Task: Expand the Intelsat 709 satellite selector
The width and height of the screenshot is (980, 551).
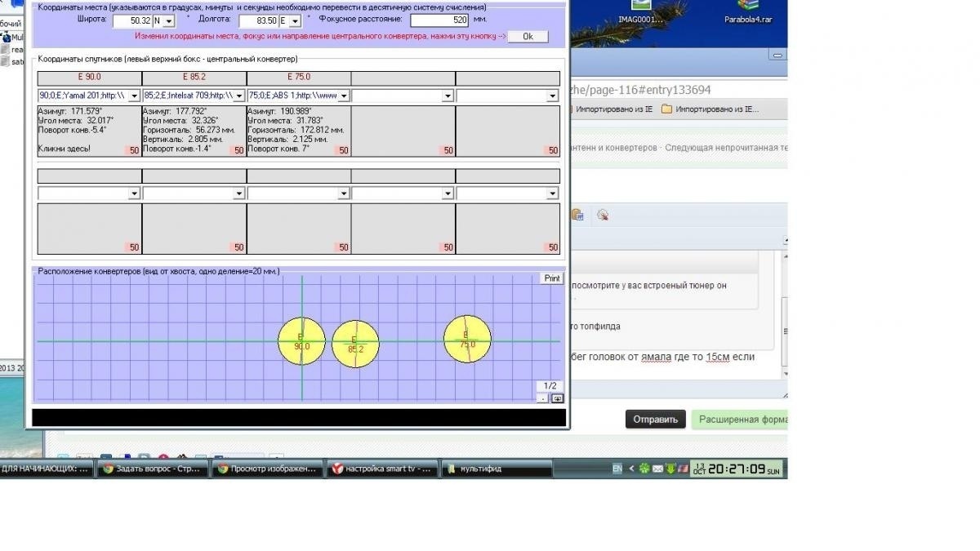Action: [239, 96]
